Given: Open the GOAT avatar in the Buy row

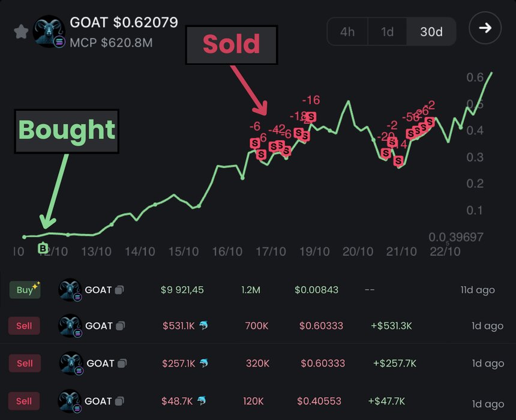Looking at the screenshot, I should coord(70,290).
